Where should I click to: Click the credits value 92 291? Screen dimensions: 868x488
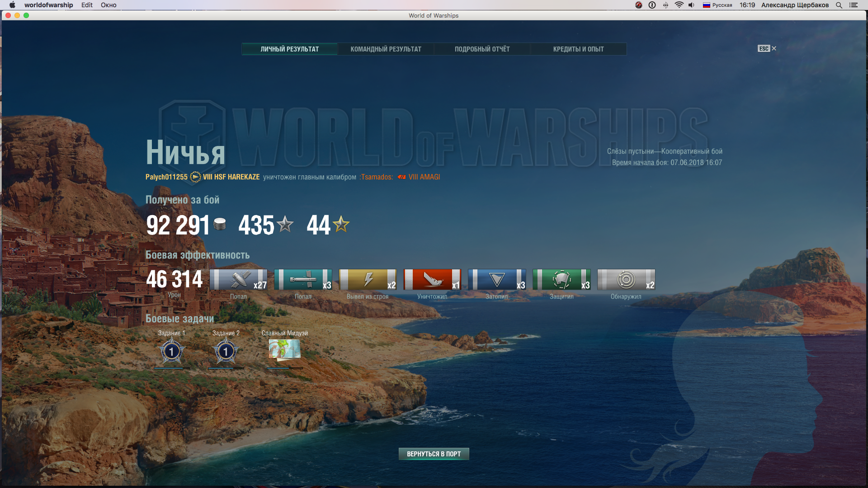click(178, 225)
